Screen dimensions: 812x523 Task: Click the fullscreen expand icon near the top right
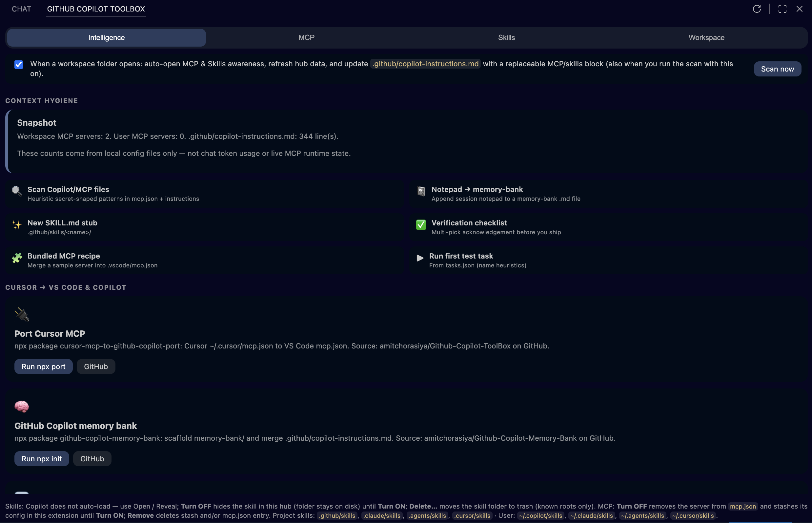pos(782,9)
